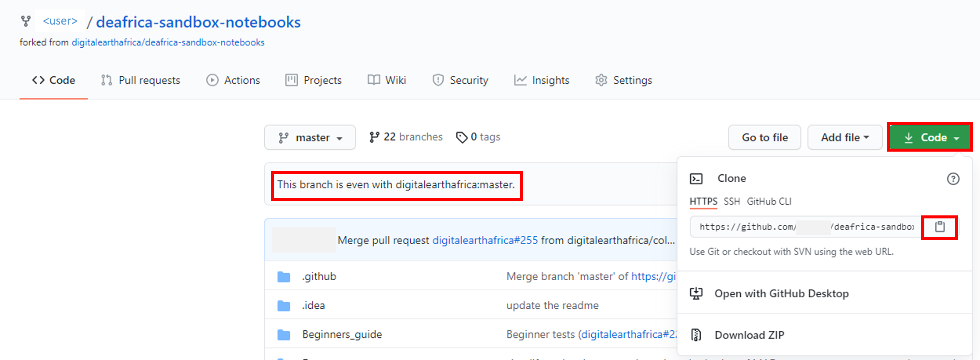Click the GitHub Desktop download icon
Image resolution: width=980 pixels, height=360 pixels.
(x=696, y=294)
